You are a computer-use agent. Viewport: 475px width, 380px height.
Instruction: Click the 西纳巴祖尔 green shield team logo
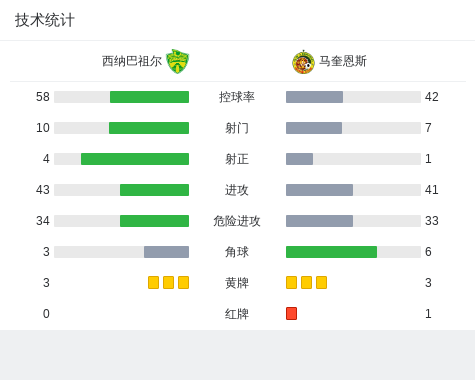point(177,61)
